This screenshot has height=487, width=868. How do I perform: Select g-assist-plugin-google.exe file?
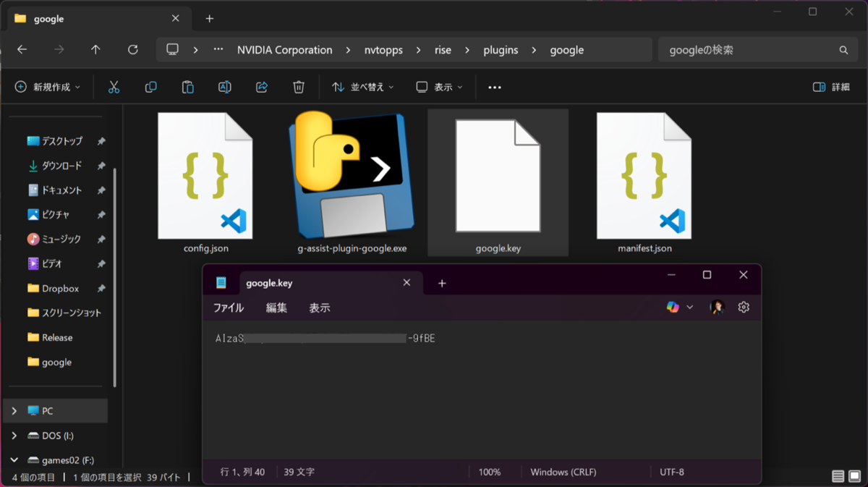click(352, 183)
